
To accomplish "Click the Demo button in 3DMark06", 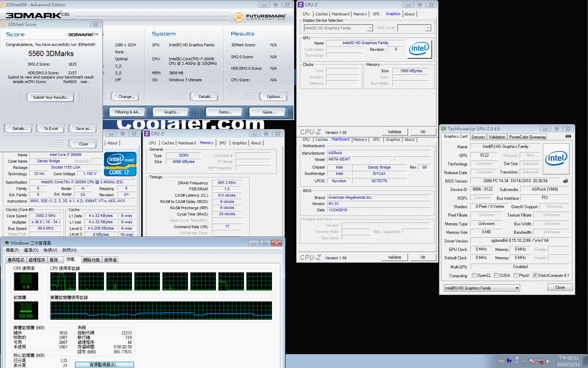I will pos(225,112).
